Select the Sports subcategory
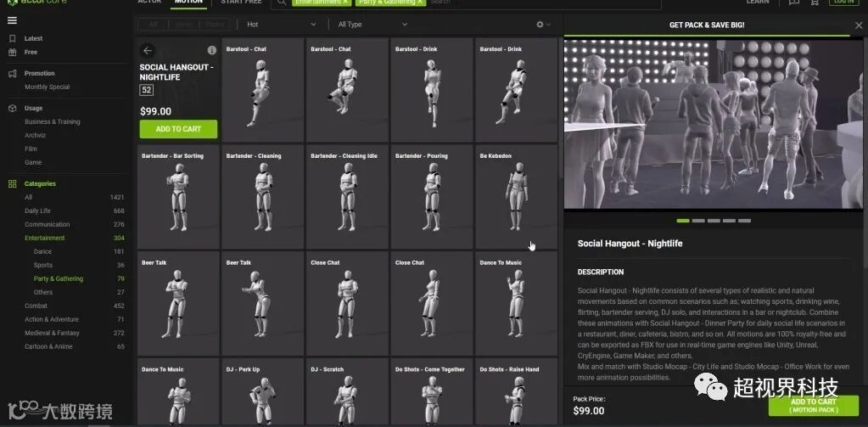868x427 pixels. [43, 265]
